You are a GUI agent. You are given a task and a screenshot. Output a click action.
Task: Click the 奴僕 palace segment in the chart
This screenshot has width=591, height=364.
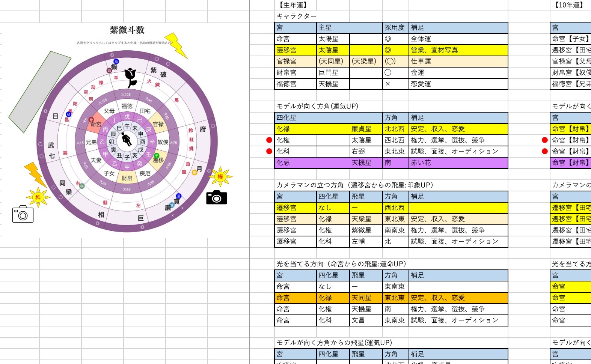point(163,142)
